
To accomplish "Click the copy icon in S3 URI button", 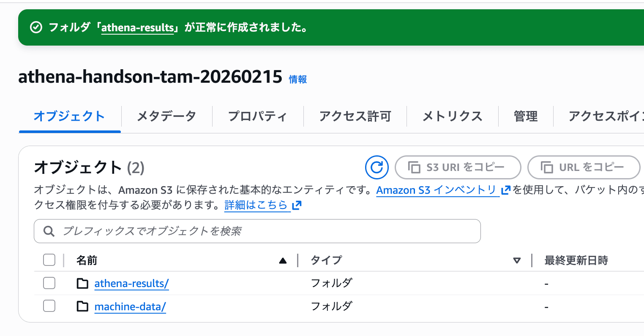I will pyautogui.click(x=414, y=168).
